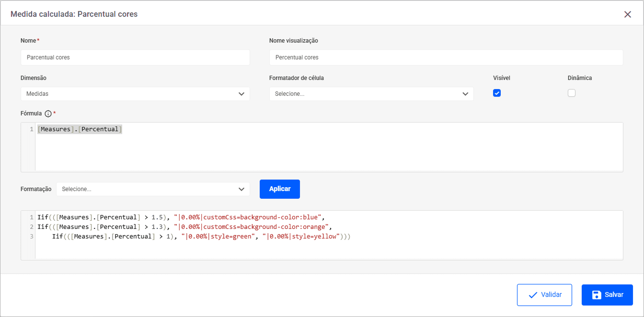The width and height of the screenshot is (644, 317).
Task: Click the Salvar button label
Action: coord(614,295)
